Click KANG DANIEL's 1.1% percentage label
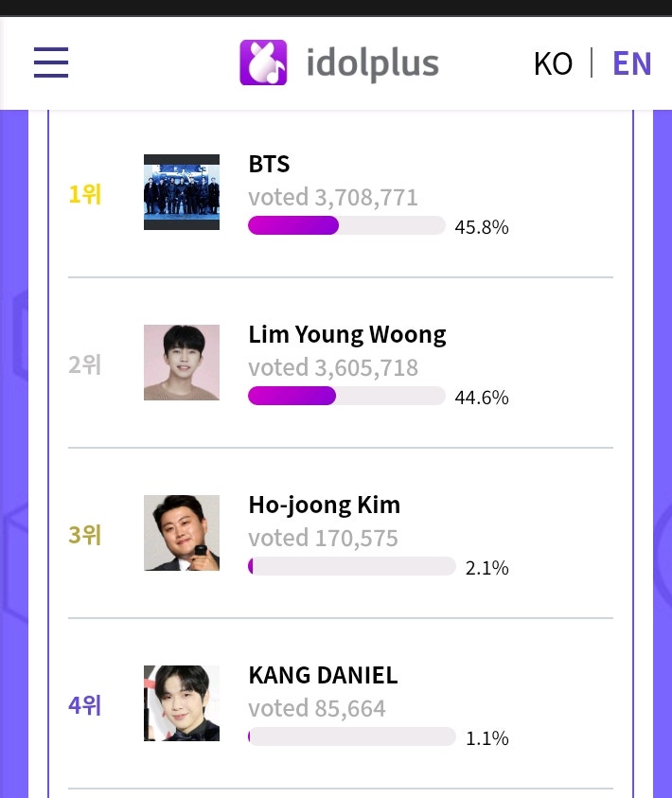Screen dimensions: 672x798 [486, 737]
